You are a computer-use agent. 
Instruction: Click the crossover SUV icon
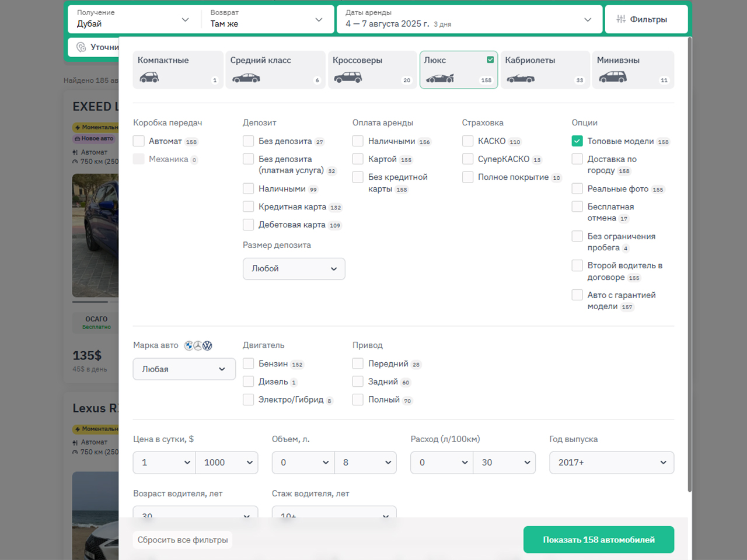(x=348, y=78)
